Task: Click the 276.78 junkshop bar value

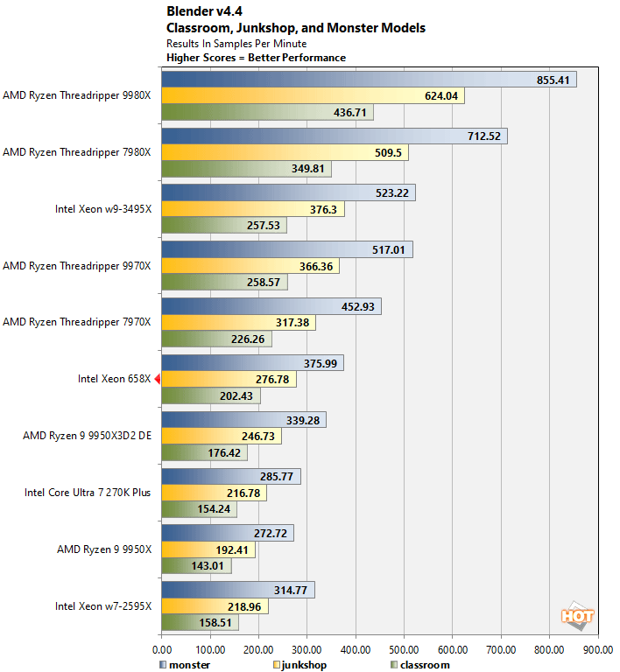Action: coord(272,380)
